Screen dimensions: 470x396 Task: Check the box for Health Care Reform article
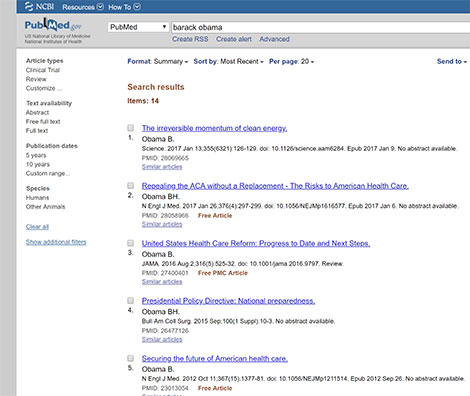click(131, 243)
